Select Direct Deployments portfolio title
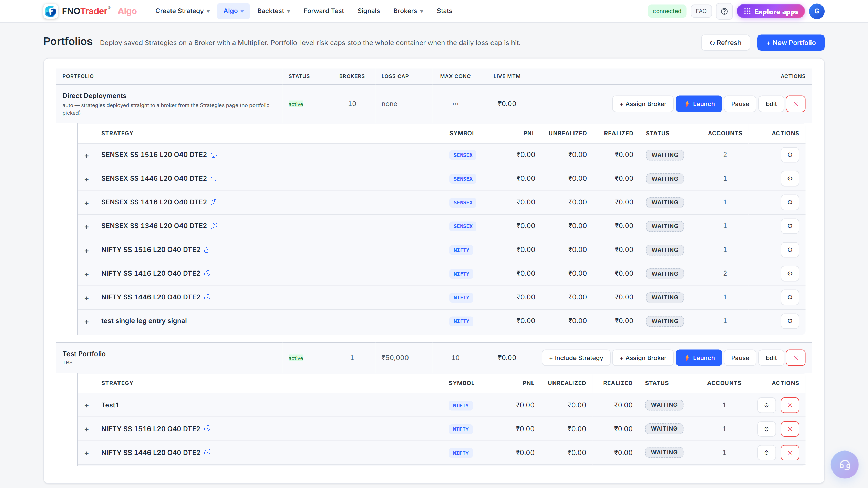The height and width of the screenshot is (488, 868). pos(94,96)
